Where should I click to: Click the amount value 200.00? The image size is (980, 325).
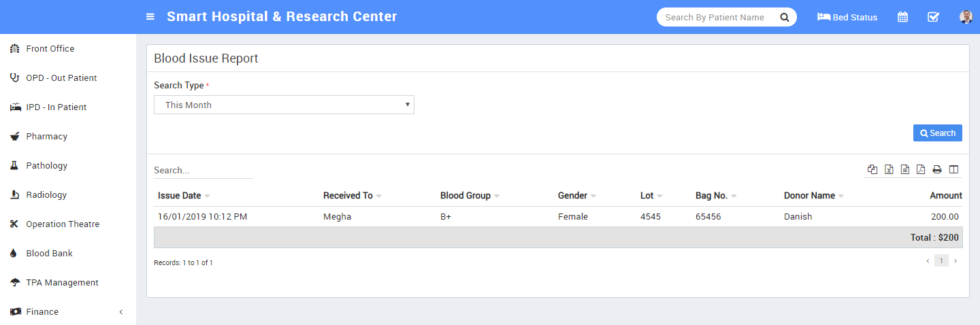(945, 217)
